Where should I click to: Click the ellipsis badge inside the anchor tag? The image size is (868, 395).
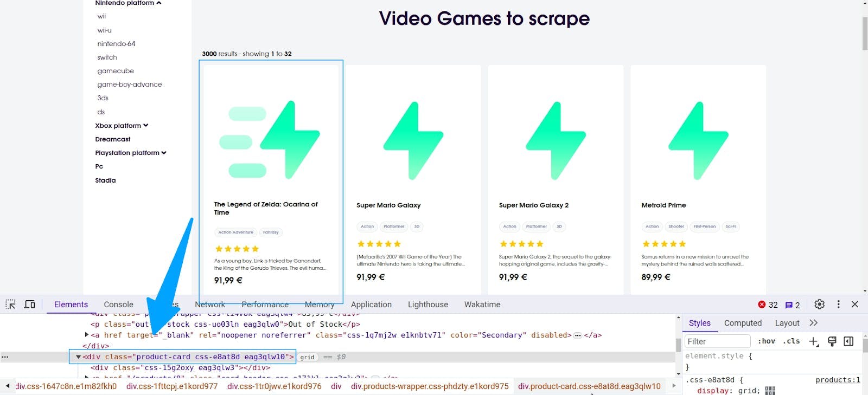(578, 335)
